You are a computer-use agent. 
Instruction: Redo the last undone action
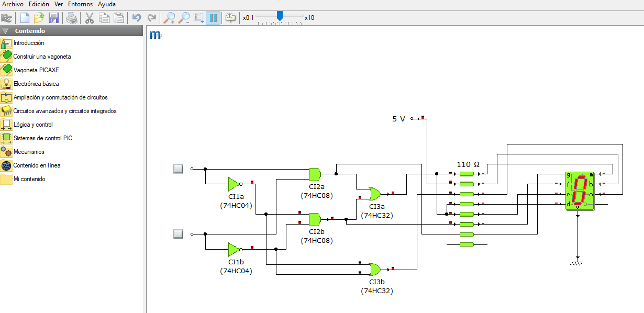(x=152, y=18)
